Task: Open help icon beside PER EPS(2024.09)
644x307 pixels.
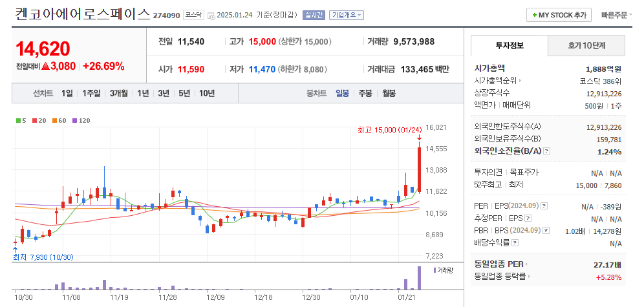Action: [x=544, y=206]
